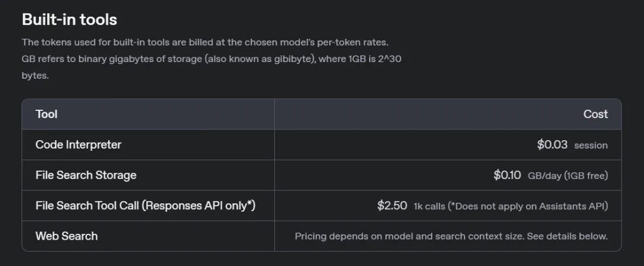
Task: Click the $0.10 storage price
Action: 507,175
